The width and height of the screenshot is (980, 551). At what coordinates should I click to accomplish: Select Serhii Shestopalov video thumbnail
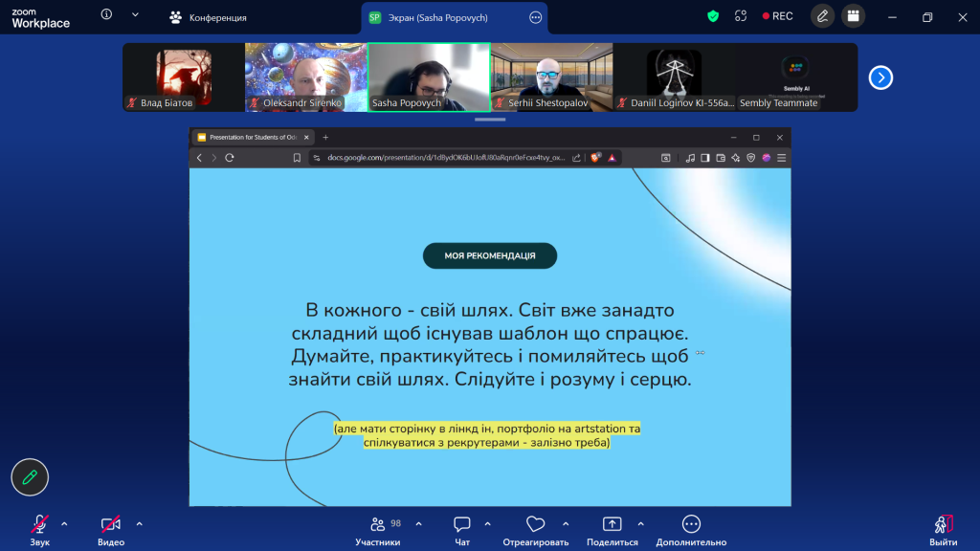pyautogui.click(x=551, y=77)
